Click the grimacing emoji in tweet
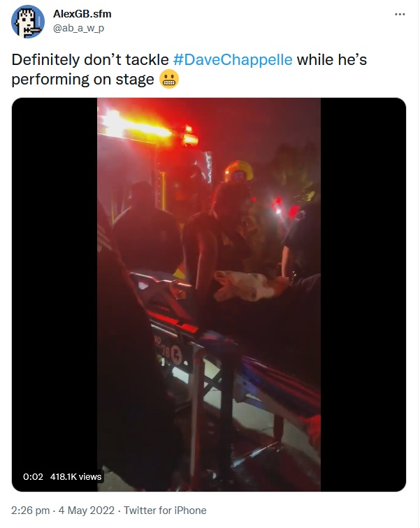This screenshot has height=528, width=420. 168,80
